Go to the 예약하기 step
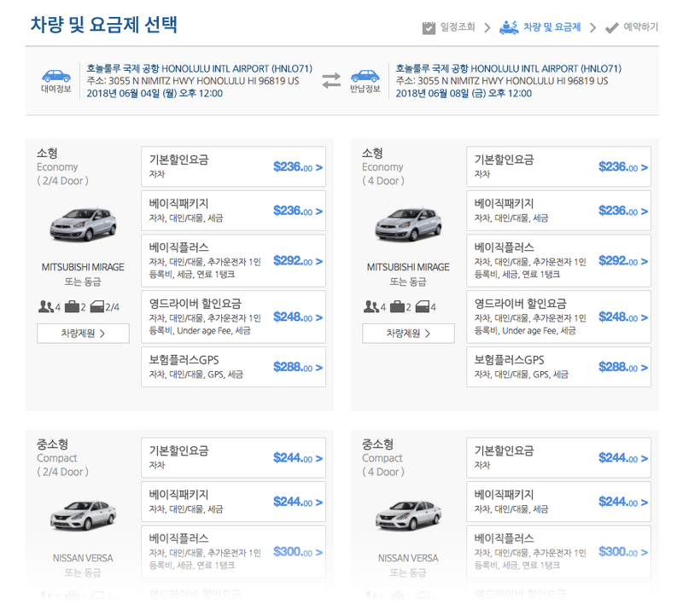 coord(640,27)
